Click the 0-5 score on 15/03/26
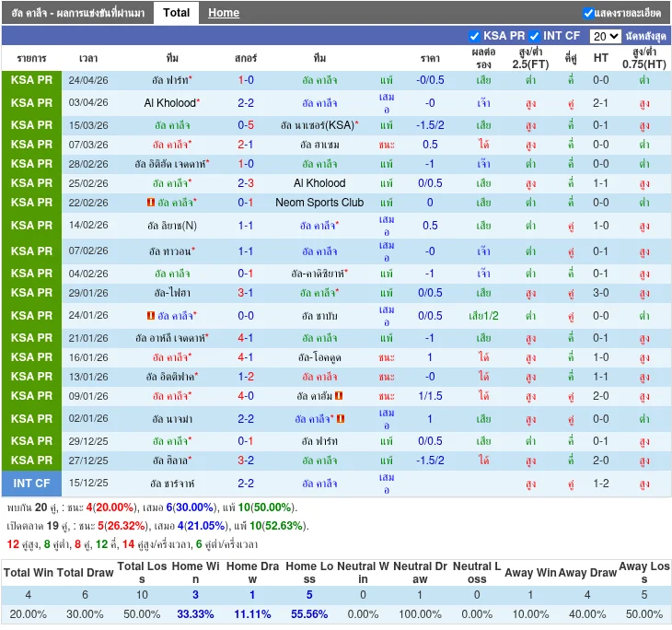 point(246,125)
